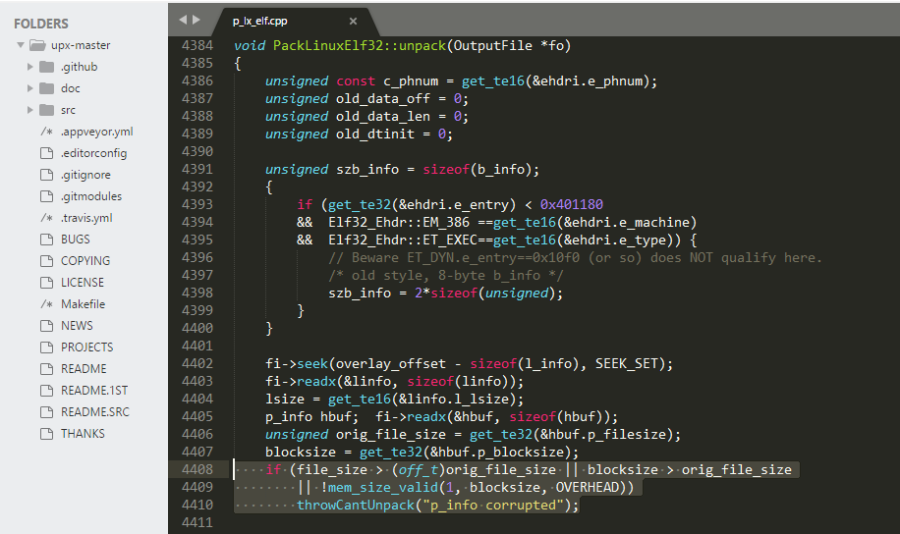This screenshot has height=534, width=900.
Task: Click the Makefile file type icon
Action: [x=46, y=304]
